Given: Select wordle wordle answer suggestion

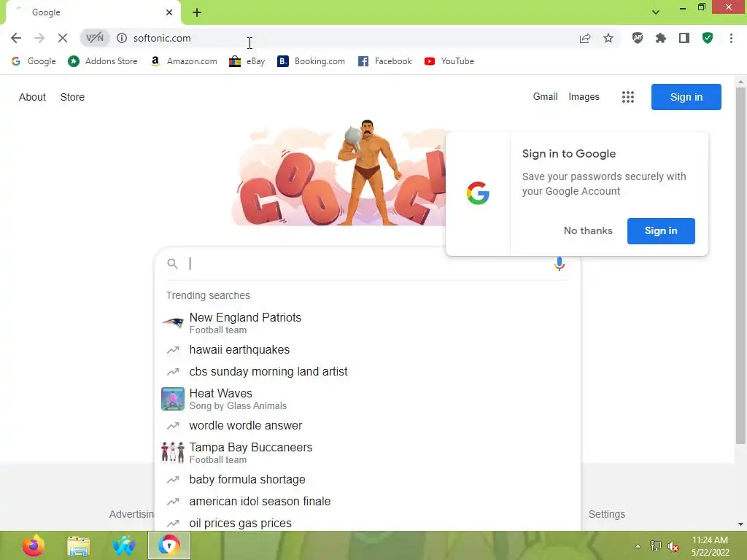Looking at the screenshot, I should coord(368,425).
